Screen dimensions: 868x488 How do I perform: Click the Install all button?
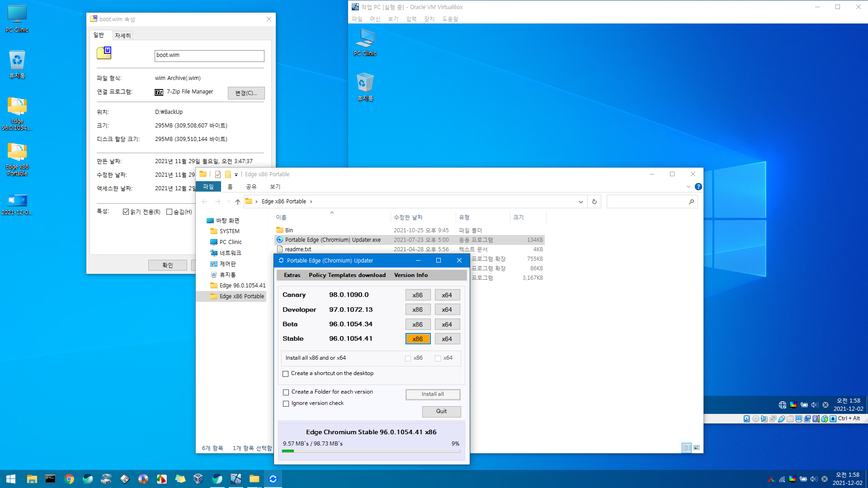pos(433,394)
